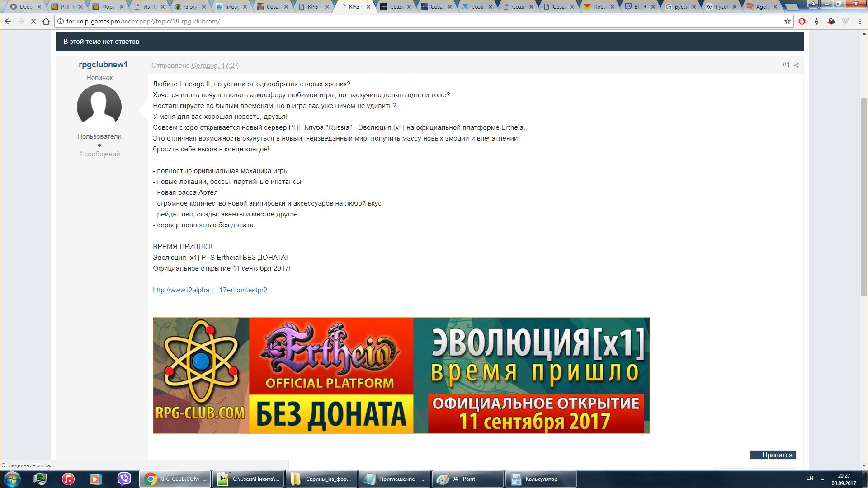
Task: Open Приглашение document taskbar window
Action: (x=394, y=479)
